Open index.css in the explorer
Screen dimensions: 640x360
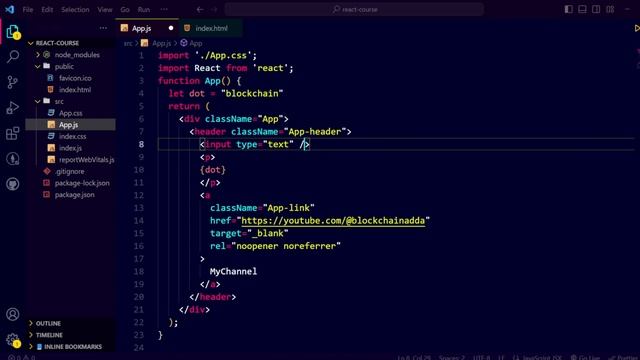pos(73,136)
